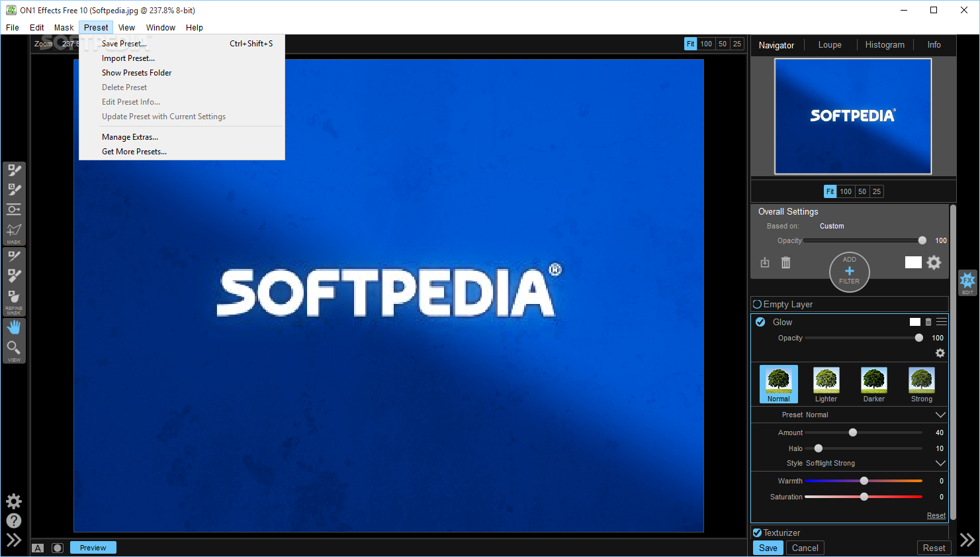The image size is (980, 557).
Task: Click the Add Filter plus button
Action: pos(850,272)
